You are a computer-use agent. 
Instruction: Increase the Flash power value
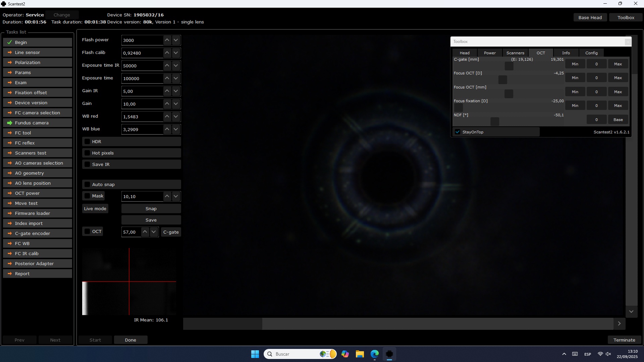[167, 40]
